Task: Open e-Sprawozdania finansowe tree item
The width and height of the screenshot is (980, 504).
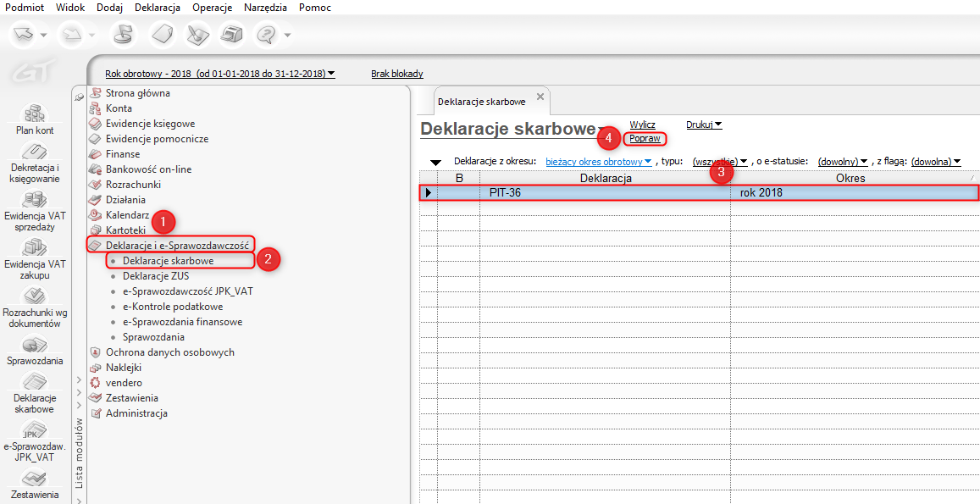Action: pos(182,322)
